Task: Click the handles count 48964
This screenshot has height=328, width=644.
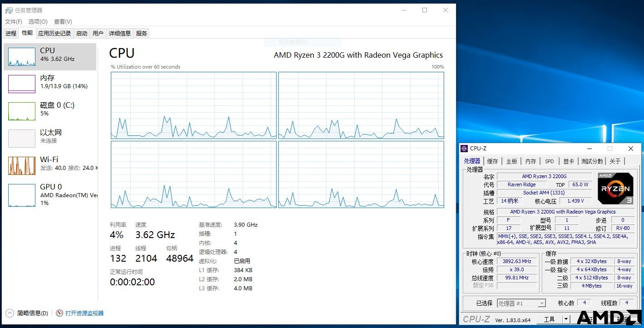Action: click(180, 258)
